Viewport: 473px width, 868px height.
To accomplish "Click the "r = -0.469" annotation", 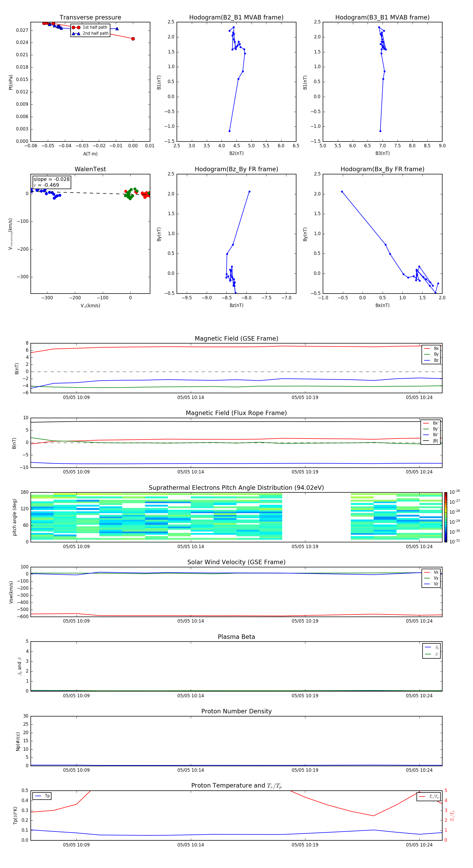I will [46, 185].
